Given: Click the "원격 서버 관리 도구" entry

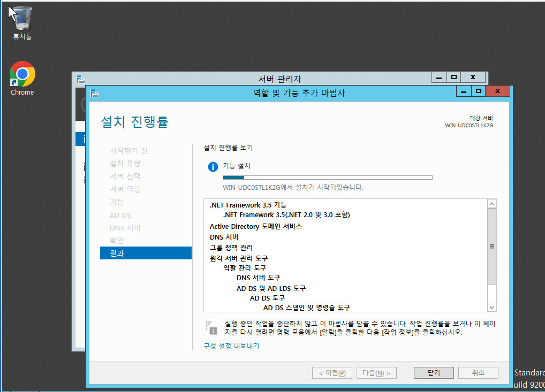Looking at the screenshot, I should [239, 258].
